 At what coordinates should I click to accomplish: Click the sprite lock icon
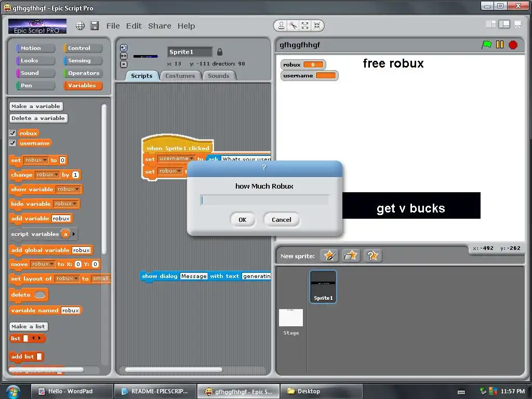(x=220, y=52)
